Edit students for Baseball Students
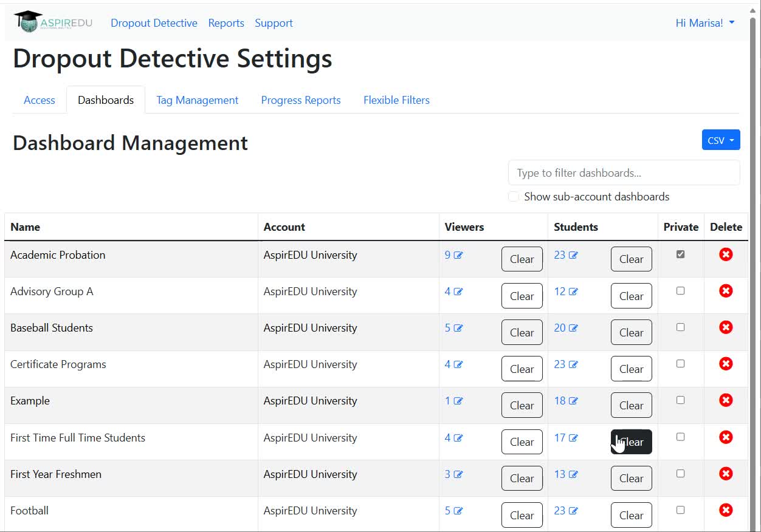The width and height of the screenshot is (761, 532). tap(573, 328)
